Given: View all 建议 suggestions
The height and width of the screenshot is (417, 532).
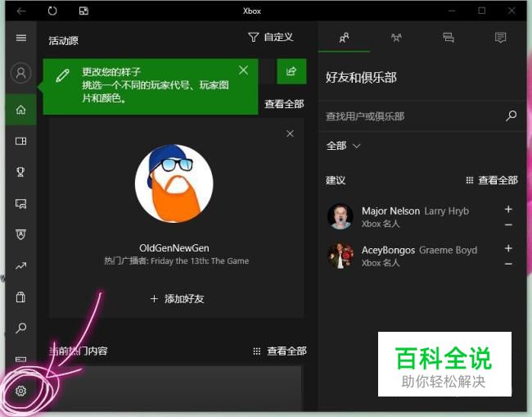Looking at the screenshot, I should point(492,180).
